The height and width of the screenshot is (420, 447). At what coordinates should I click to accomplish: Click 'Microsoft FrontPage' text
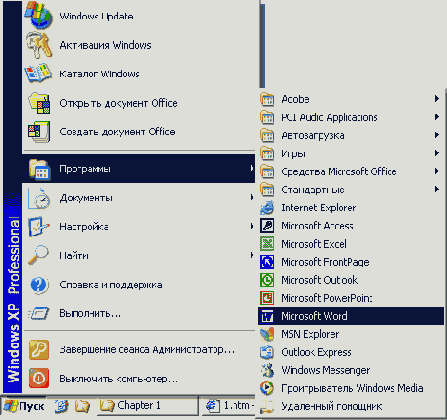pos(325,262)
